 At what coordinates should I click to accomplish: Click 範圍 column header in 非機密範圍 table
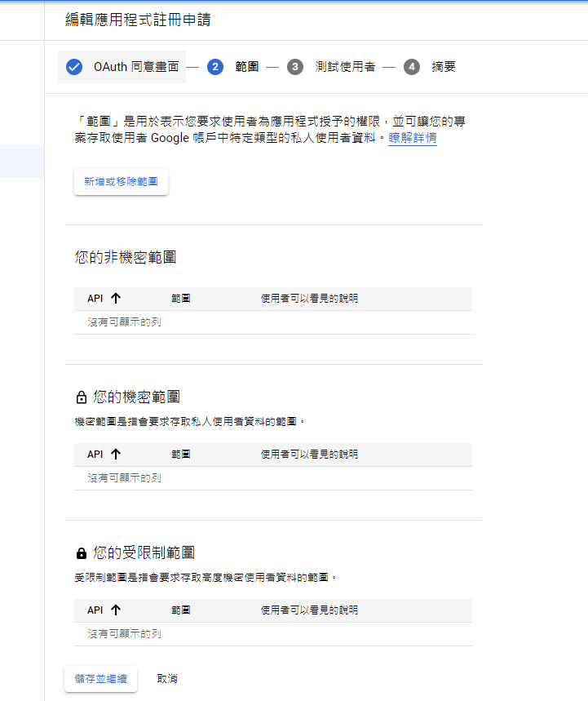(181, 298)
